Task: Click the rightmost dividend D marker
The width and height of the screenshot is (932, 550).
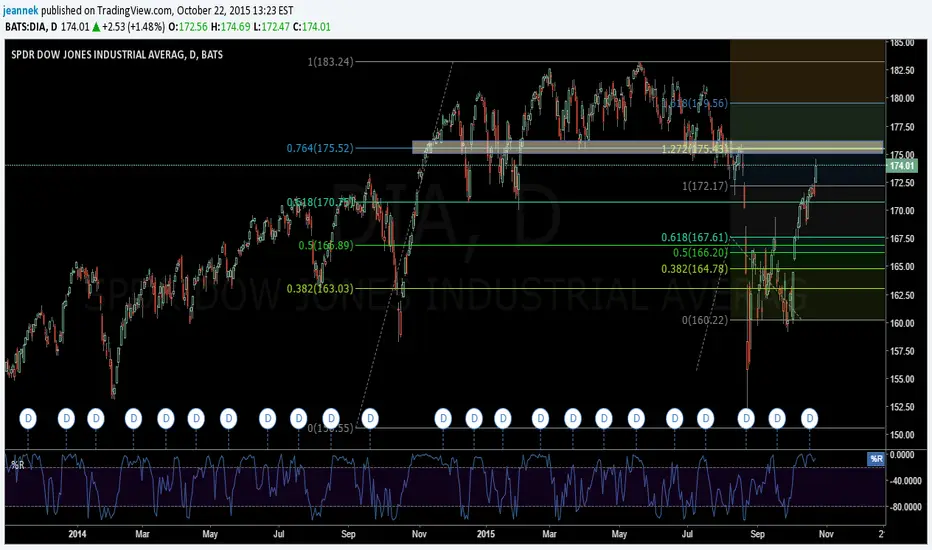Action: tap(809, 419)
